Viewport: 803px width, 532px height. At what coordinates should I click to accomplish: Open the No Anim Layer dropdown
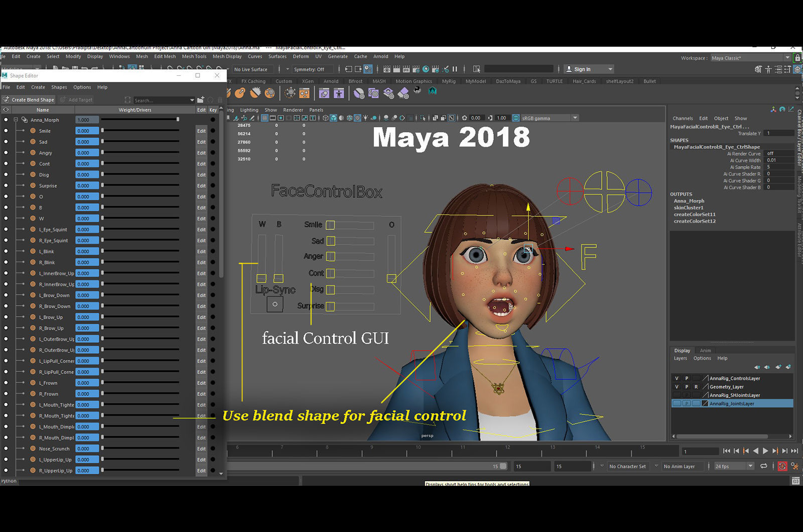(684, 466)
